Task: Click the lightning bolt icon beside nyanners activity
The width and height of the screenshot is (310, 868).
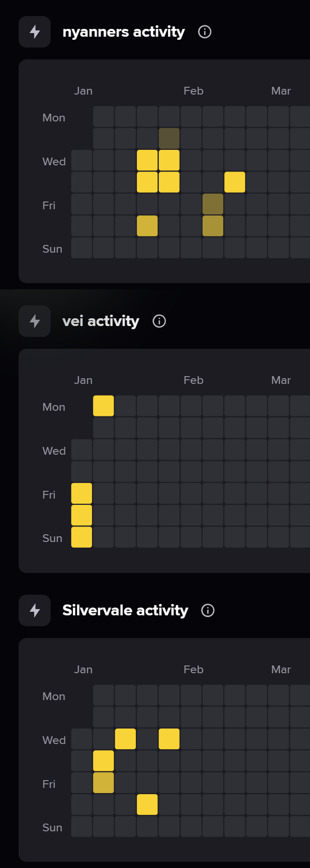Action: point(35,32)
